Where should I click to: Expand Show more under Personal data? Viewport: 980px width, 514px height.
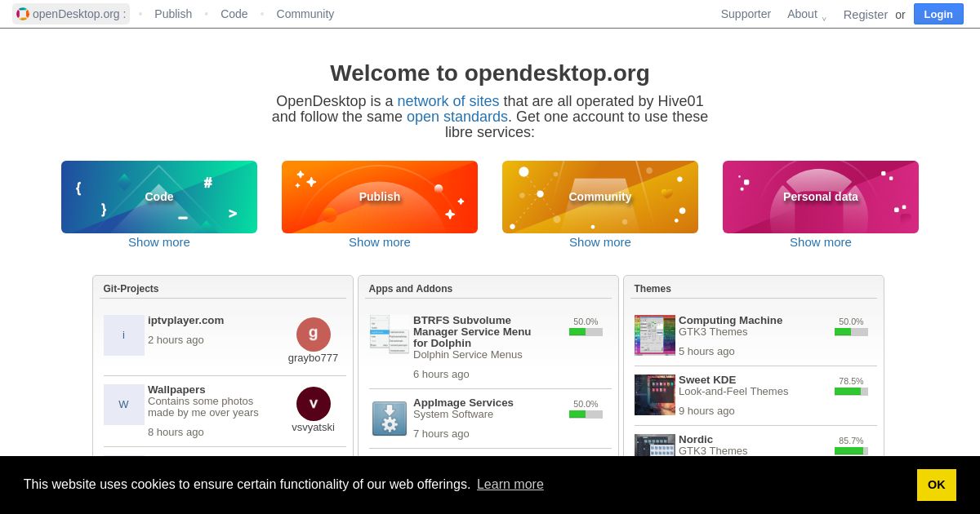821,242
